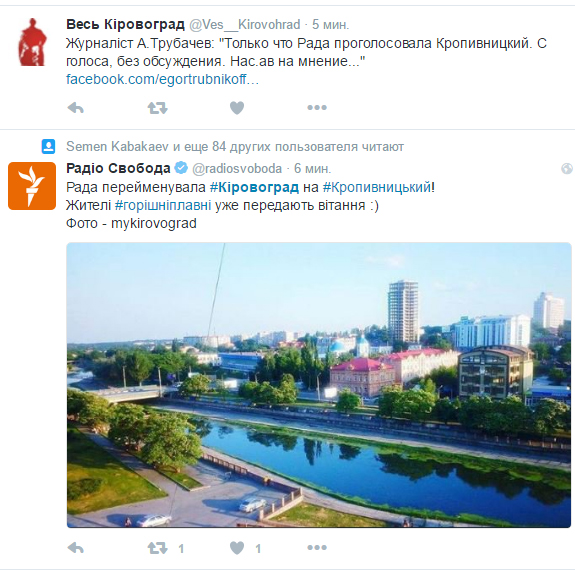Screen dimensions: 575x572
Task: Open the facebook.com/egortrubnikoff link
Action: [162, 79]
